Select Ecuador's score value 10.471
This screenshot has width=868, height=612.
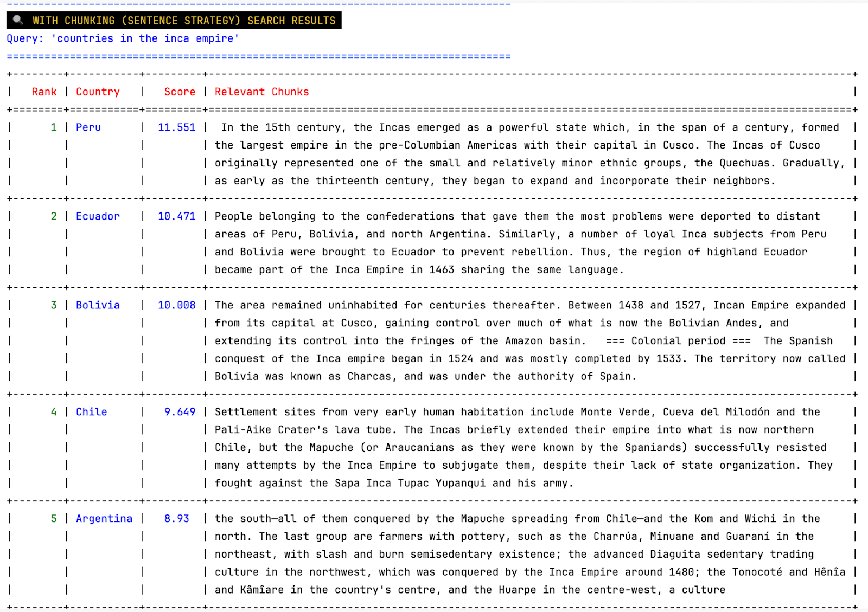pos(176,216)
